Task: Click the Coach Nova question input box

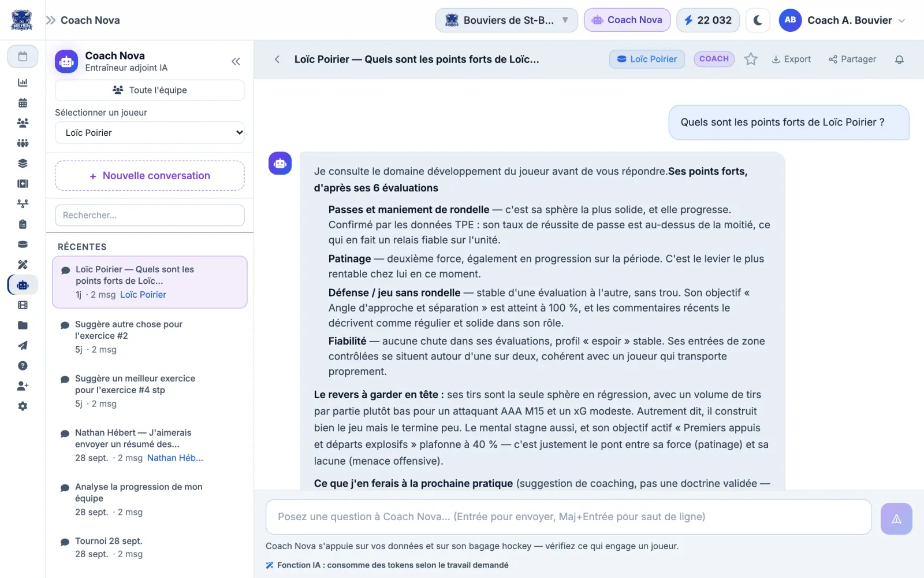Action: 568,517
